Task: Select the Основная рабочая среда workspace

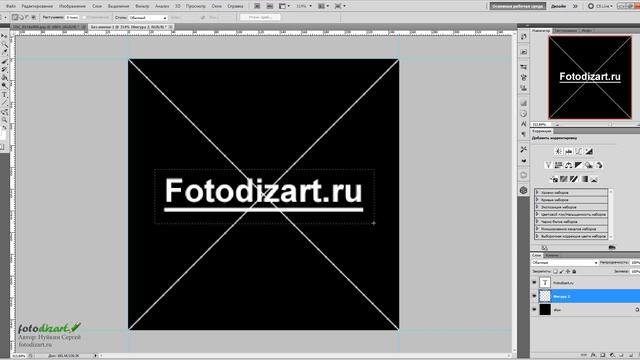Action: coord(518,6)
